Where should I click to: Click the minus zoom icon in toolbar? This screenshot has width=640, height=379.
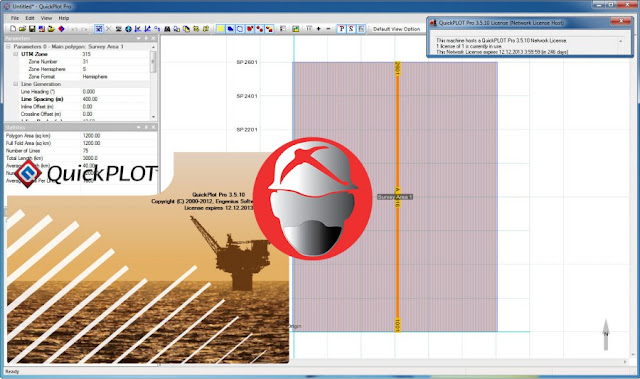pyautogui.click(x=328, y=29)
